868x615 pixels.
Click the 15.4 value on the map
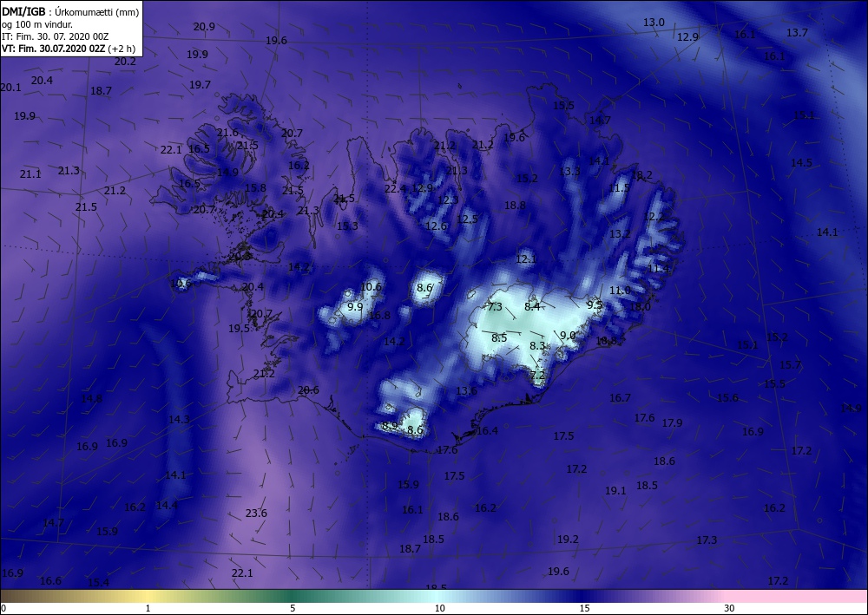point(99,582)
